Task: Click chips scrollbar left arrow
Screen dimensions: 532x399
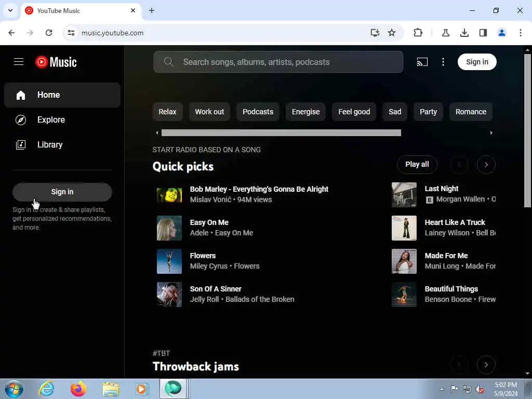Action: click(157, 132)
